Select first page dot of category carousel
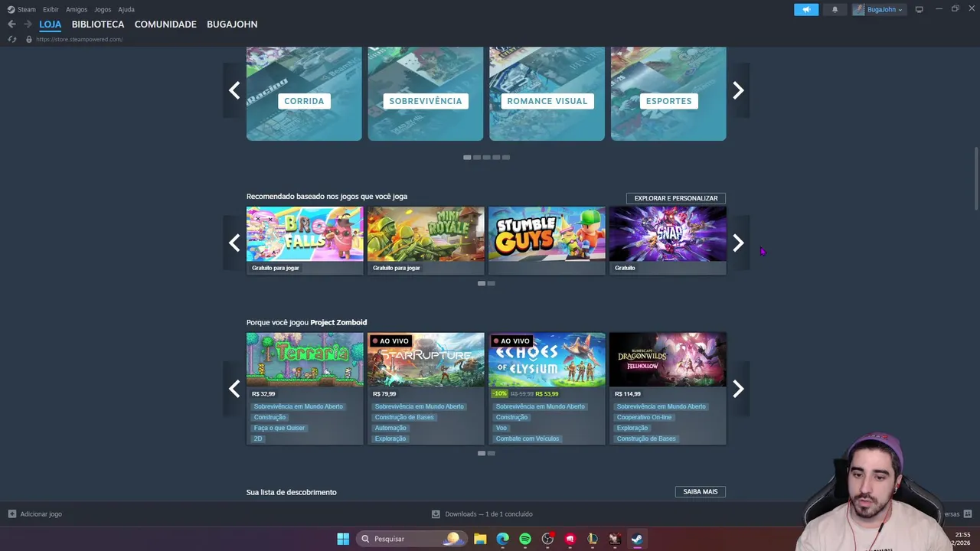980x551 pixels. click(467, 158)
